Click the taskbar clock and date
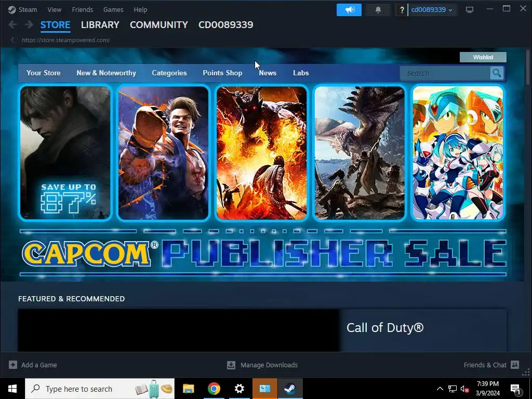 (487, 389)
